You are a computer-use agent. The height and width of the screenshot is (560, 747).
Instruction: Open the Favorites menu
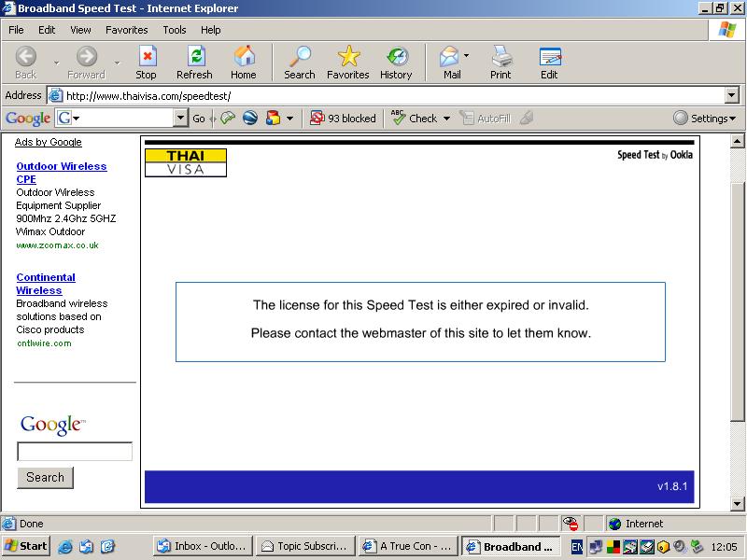(x=127, y=30)
